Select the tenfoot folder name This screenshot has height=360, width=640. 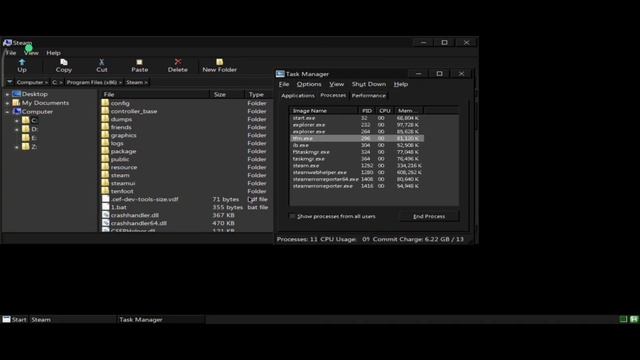click(x=122, y=191)
